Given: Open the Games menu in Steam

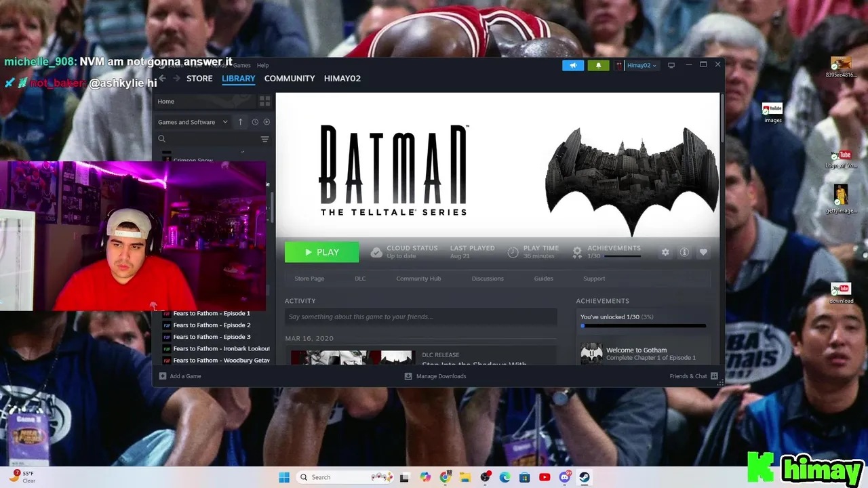Looking at the screenshot, I should click(242, 65).
